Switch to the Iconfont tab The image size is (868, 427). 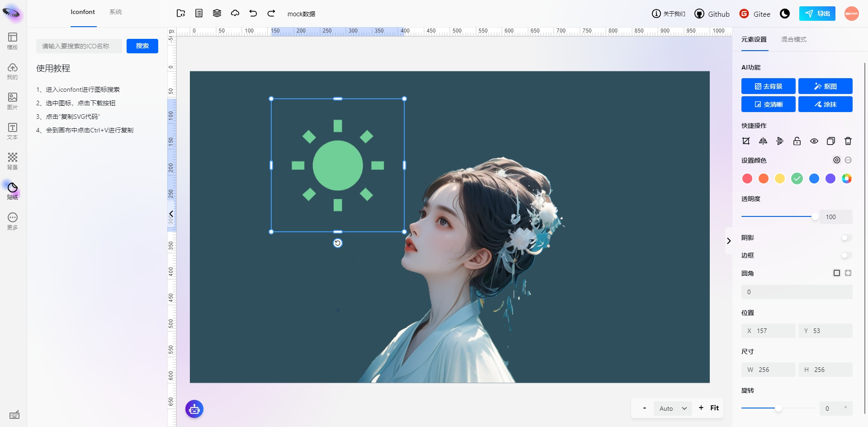coord(83,12)
